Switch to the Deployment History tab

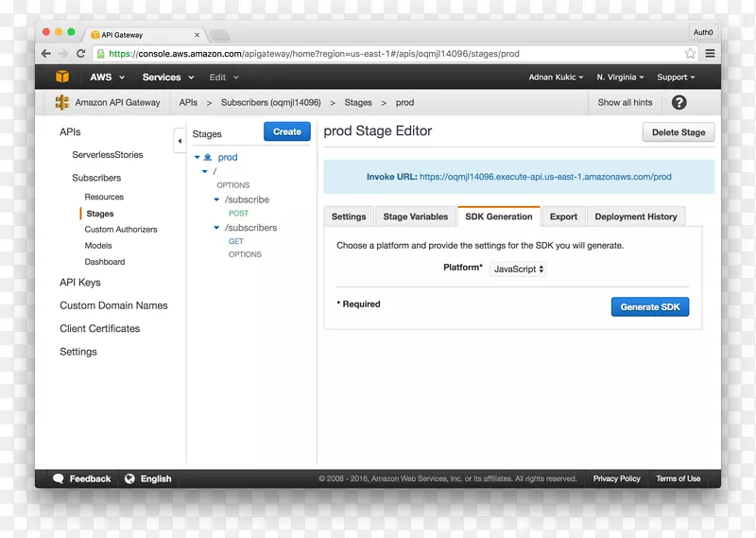point(635,217)
